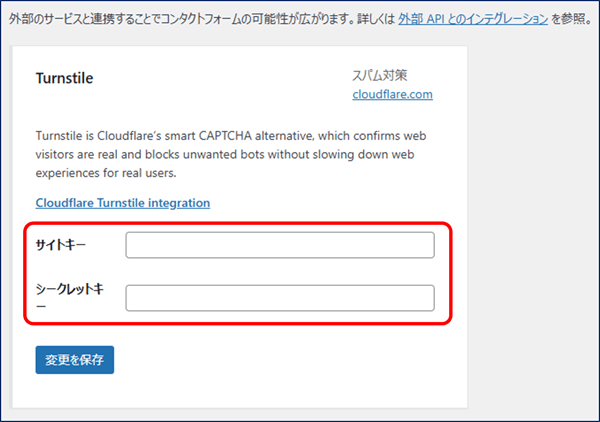Click the を参照。 text after the API link
This screenshot has width=600, height=422.
point(572,18)
